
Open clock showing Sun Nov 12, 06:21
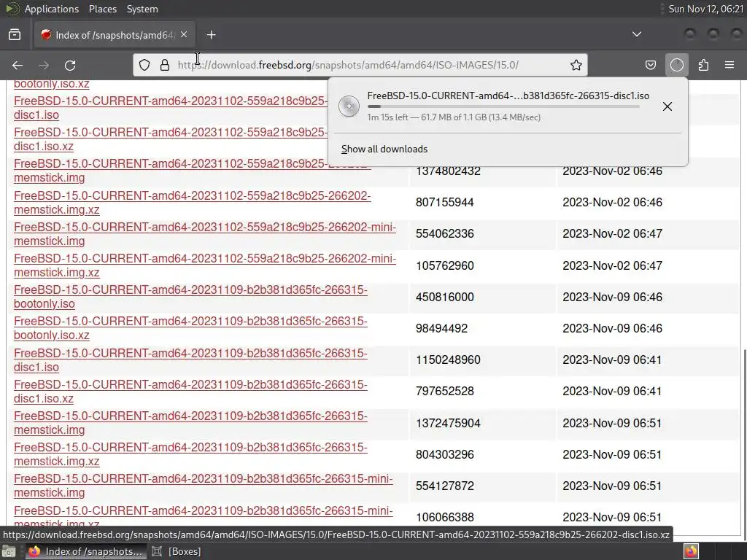click(705, 9)
